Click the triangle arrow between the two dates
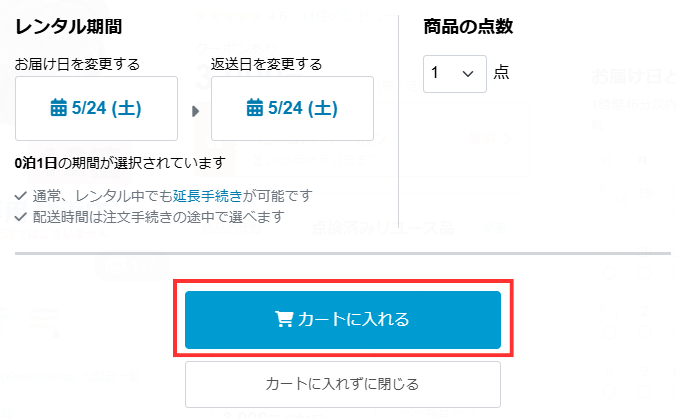676x418 pixels. (x=195, y=111)
